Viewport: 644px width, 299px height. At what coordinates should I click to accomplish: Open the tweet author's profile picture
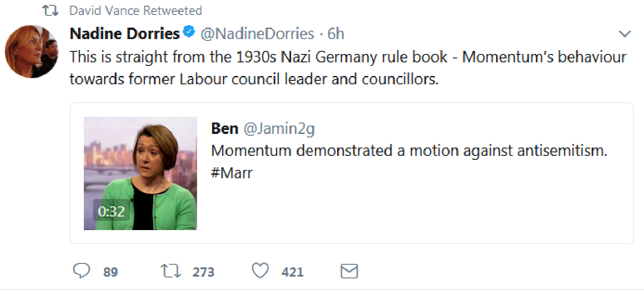[32, 52]
